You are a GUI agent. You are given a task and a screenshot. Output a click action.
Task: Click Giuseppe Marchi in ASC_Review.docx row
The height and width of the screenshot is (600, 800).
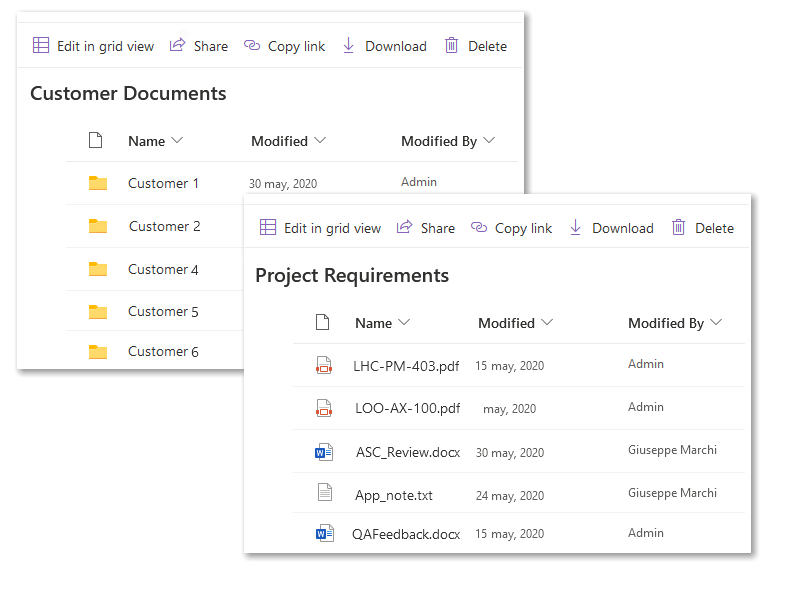[x=672, y=449]
